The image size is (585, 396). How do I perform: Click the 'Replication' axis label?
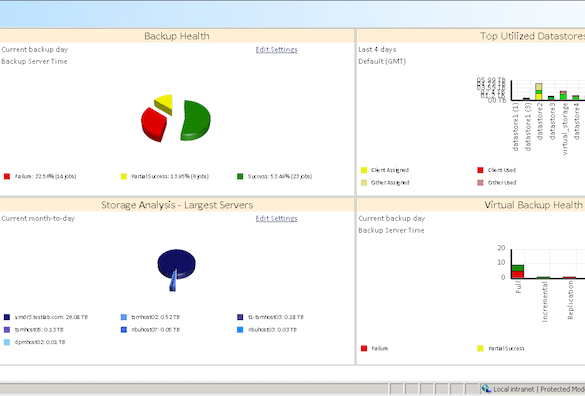(570, 300)
